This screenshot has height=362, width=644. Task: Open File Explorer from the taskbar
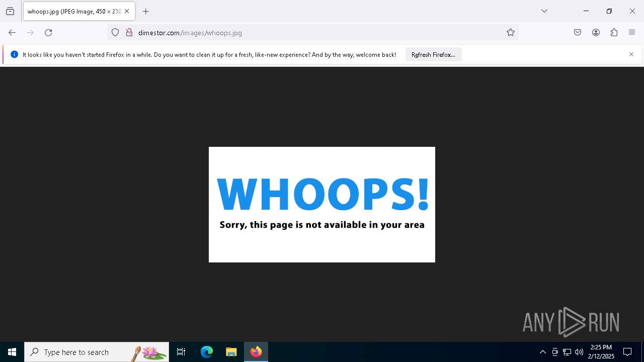tap(231, 352)
